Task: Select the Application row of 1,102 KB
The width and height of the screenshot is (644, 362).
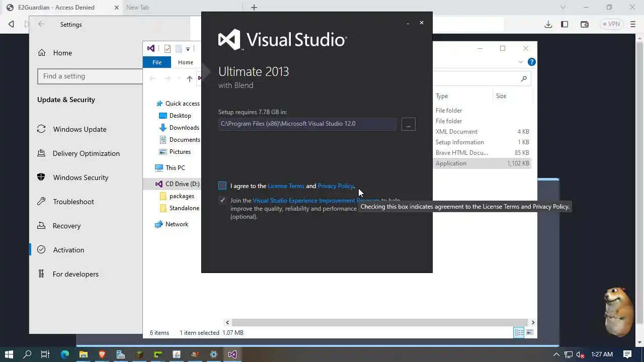Action: tap(482, 163)
